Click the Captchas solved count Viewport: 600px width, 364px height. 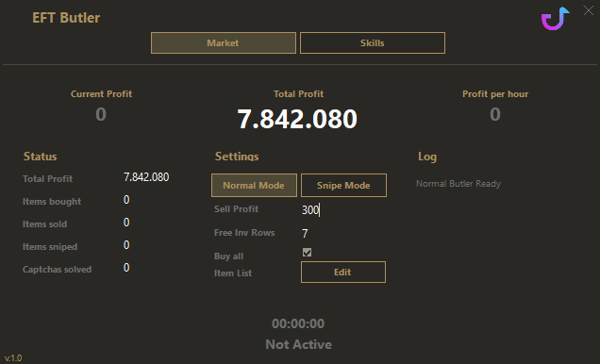126,267
